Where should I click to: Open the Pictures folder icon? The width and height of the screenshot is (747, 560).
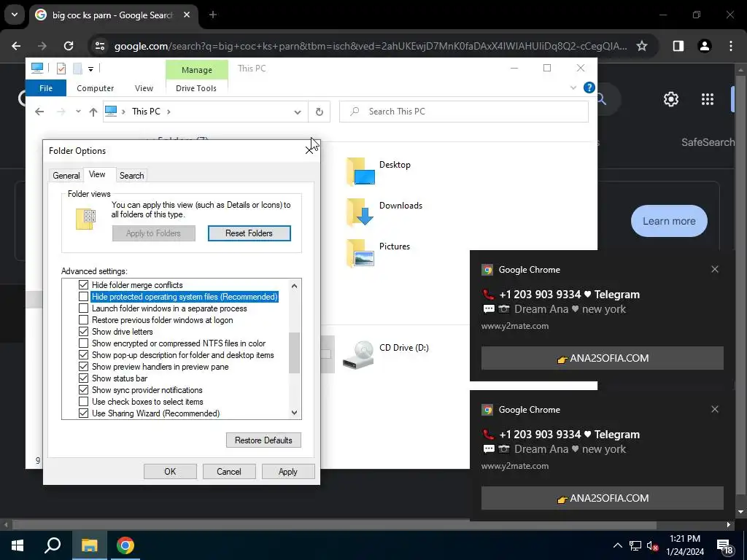pos(361,253)
